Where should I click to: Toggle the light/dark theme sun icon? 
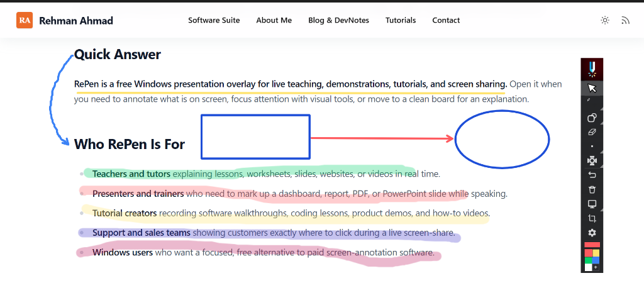604,20
